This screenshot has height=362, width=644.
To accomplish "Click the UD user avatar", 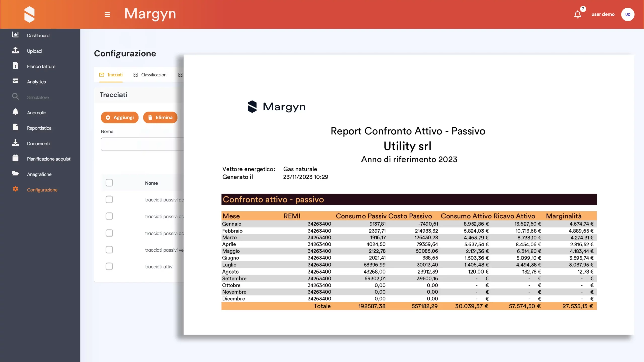I will tap(627, 15).
